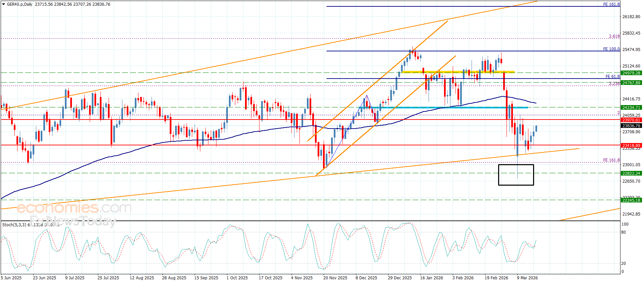Screen dimensions: 644x282
Task: Select the blue FE 161.8 label at top
Action: tap(611, 4)
